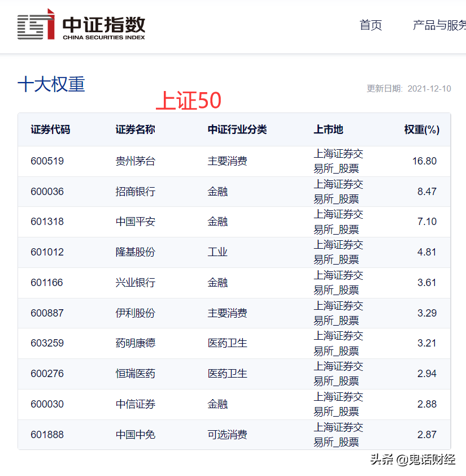
Task: Select stock code 600887
Action: click(x=47, y=313)
